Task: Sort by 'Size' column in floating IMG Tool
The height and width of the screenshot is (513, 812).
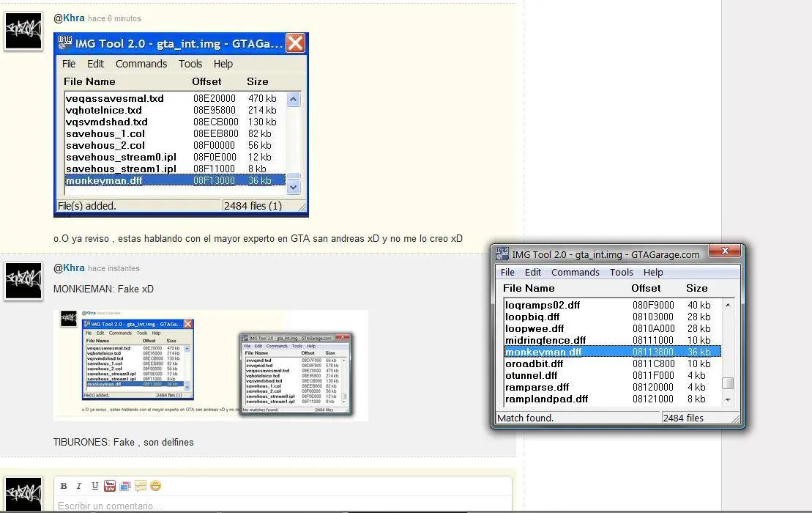Action: click(x=696, y=288)
